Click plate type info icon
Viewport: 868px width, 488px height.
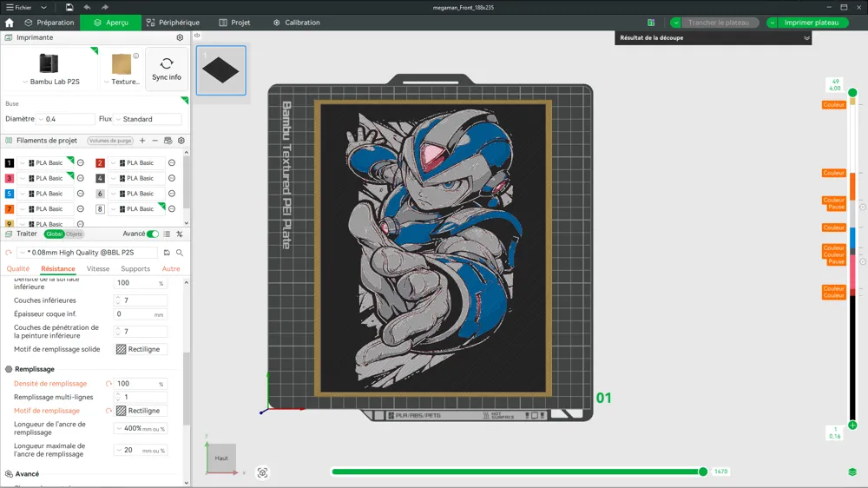point(135,56)
